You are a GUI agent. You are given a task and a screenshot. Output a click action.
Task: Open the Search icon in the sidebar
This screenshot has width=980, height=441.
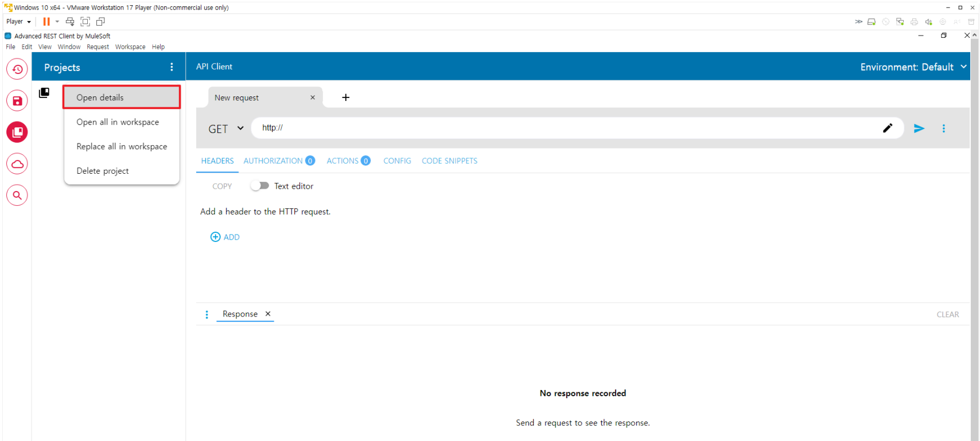pyautogui.click(x=17, y=196)
